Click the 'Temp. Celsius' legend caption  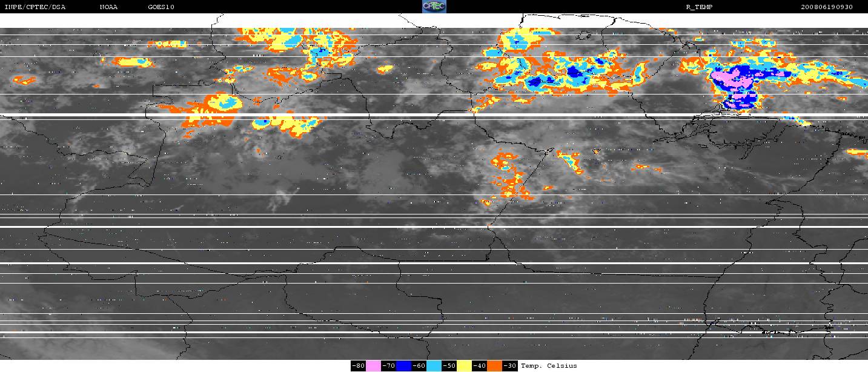549,366
